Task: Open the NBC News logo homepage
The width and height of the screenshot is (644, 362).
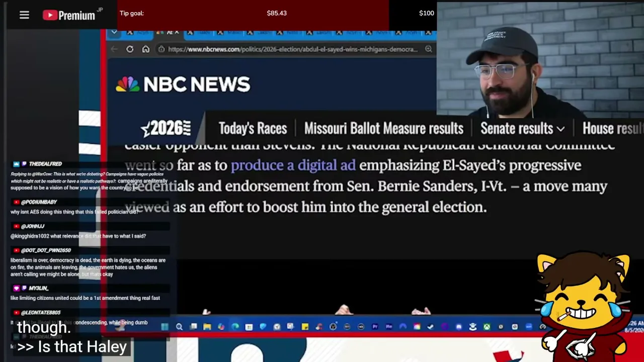Action: (x=183, y=84)
